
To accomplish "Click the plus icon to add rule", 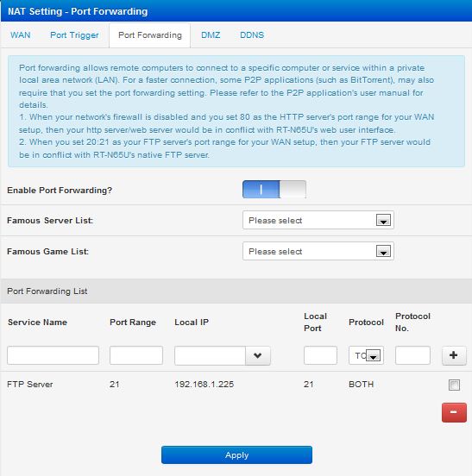I will pos(454,355).
